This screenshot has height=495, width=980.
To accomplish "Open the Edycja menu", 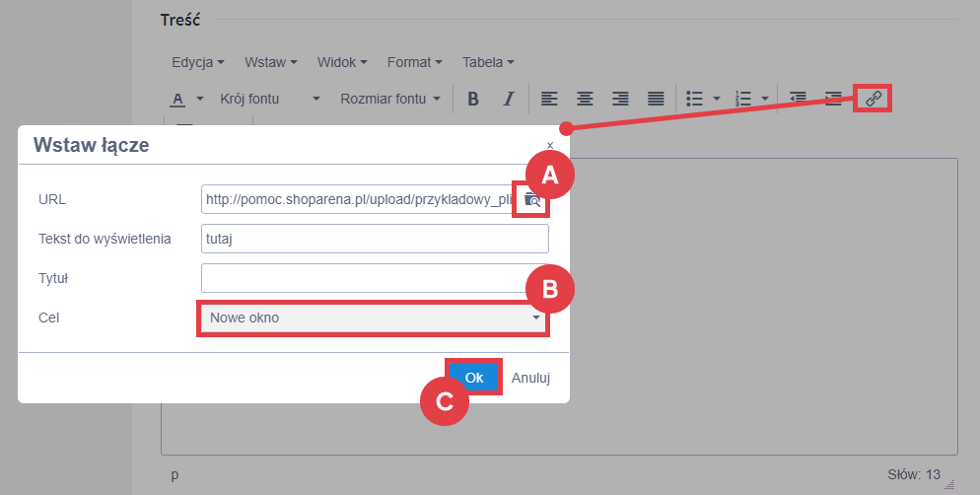I will (197, 62).
